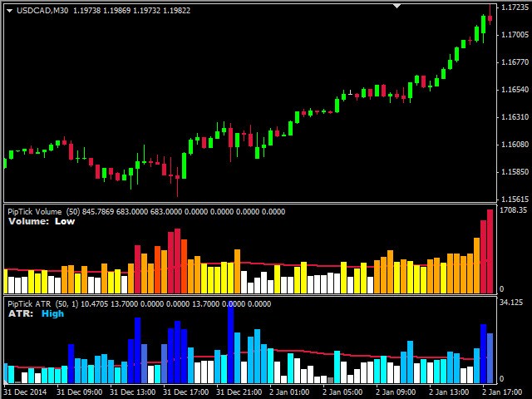Click the PipTick Volume indicator label
This screenshot has height=399, width=532.
[x=35, y=211]
